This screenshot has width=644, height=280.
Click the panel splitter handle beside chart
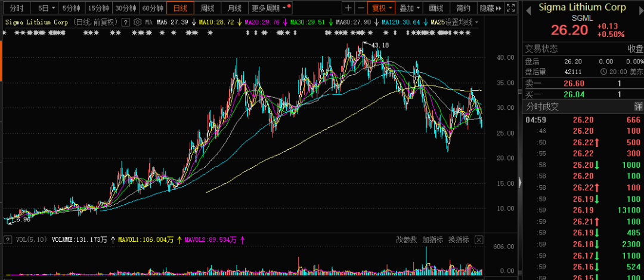coord(520,181)
